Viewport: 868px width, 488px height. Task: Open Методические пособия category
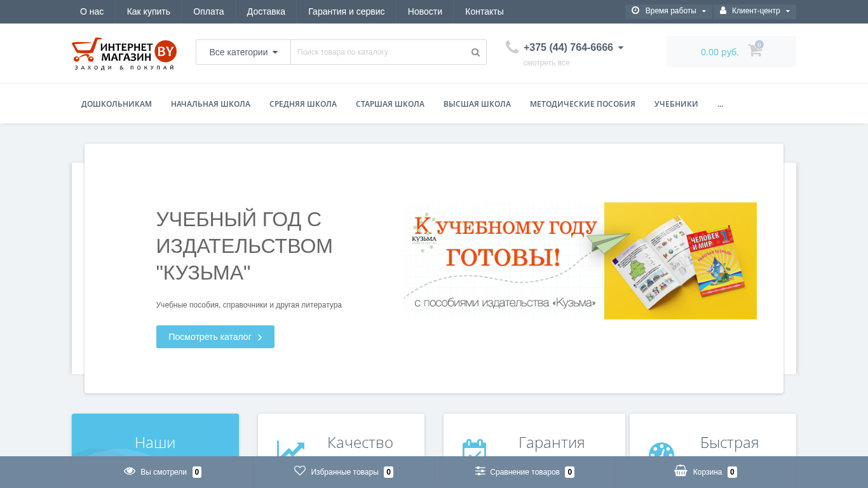point(583,104)
